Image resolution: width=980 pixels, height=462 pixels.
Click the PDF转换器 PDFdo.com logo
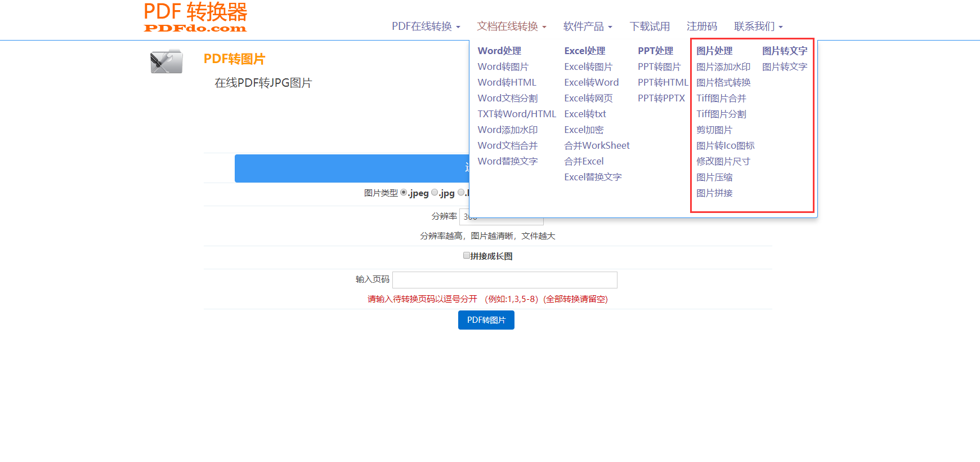pyautogui.click(x=195, y=17)
